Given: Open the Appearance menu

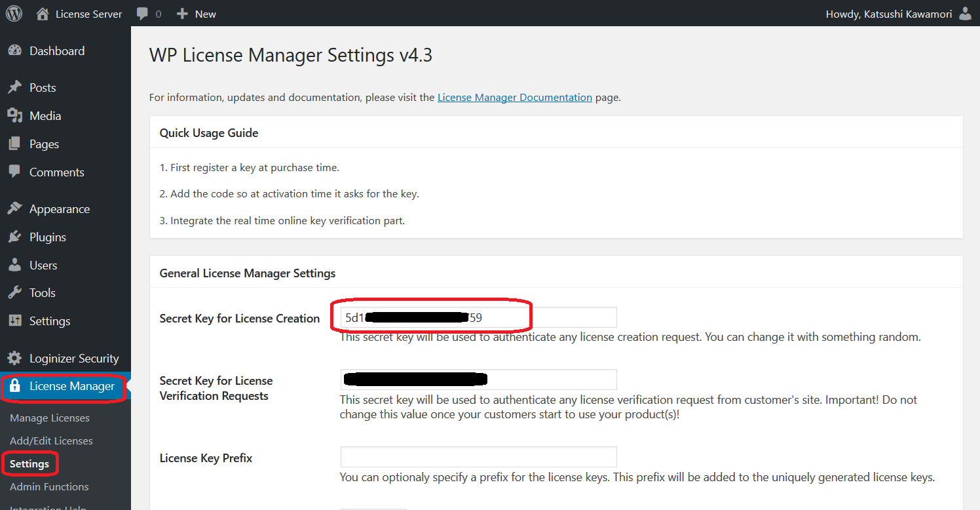Looking at the screenshot, I should click(59, 209).
